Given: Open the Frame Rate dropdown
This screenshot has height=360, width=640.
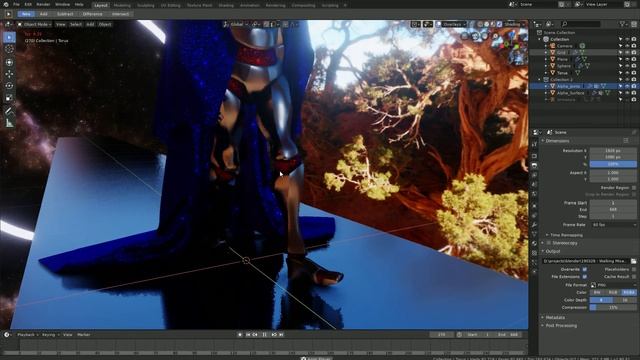Looking at the screenshot, I should [613, 225].
